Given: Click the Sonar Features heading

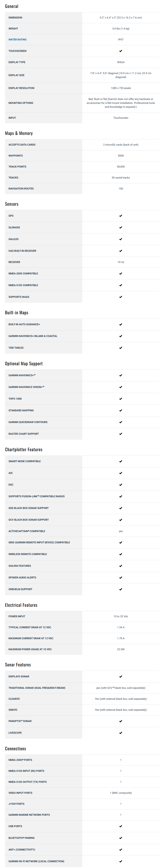Looking at the screenshot, I should [18, 665].
